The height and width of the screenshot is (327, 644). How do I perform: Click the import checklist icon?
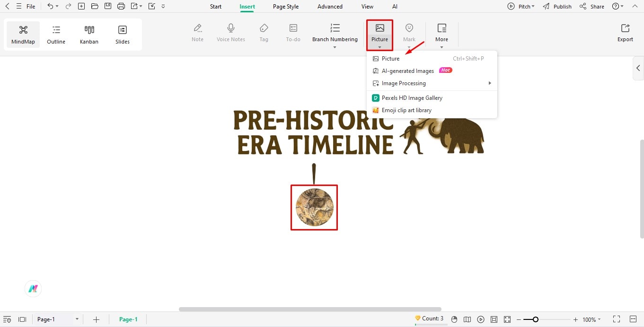point(151,7)
